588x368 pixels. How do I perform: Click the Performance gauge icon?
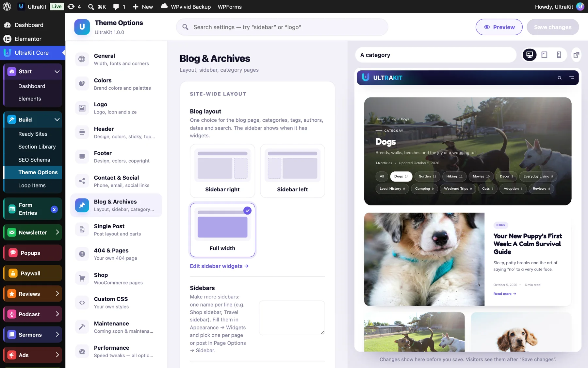tap(82, 351)
